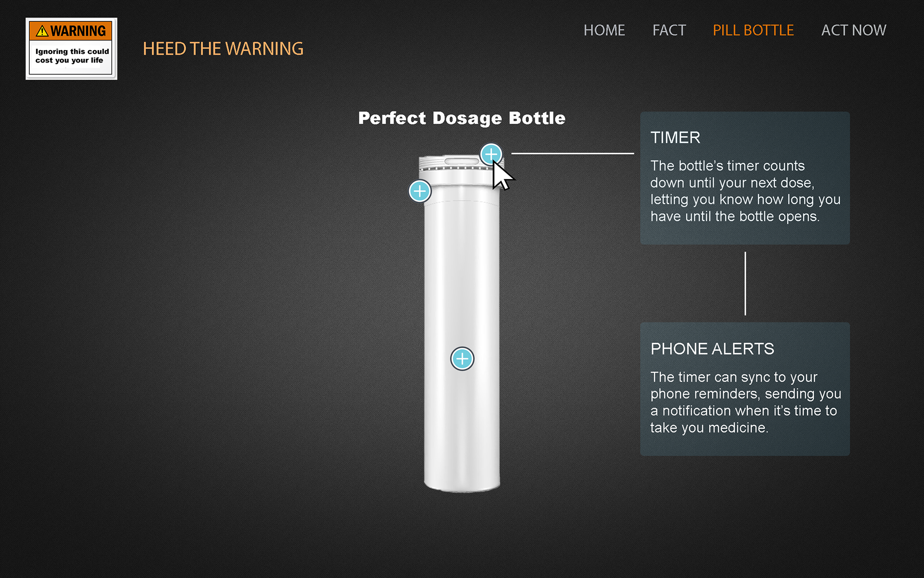Go to the HOME page
Viewport: 924px width, 578px height.
click(604, 30)
